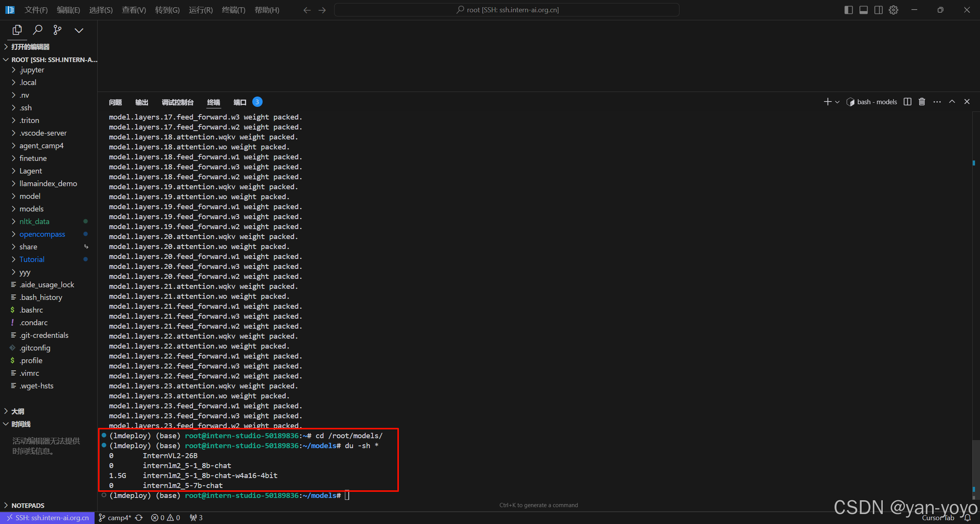Open Settings via the gear icon
Image resolution: width=980 pixels, height=524 pixels.
pos(893,10)
